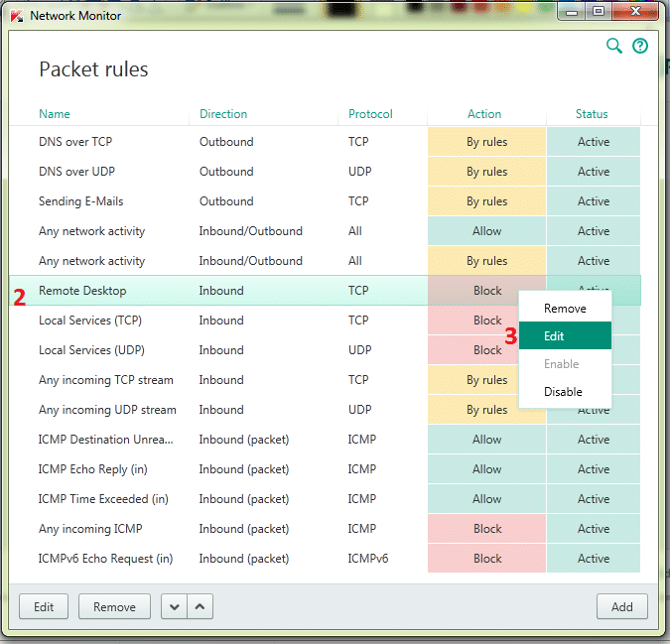The image size is (670, 644).
Task: Choose Edit in the context menu
Action: (x=565, y=335)
